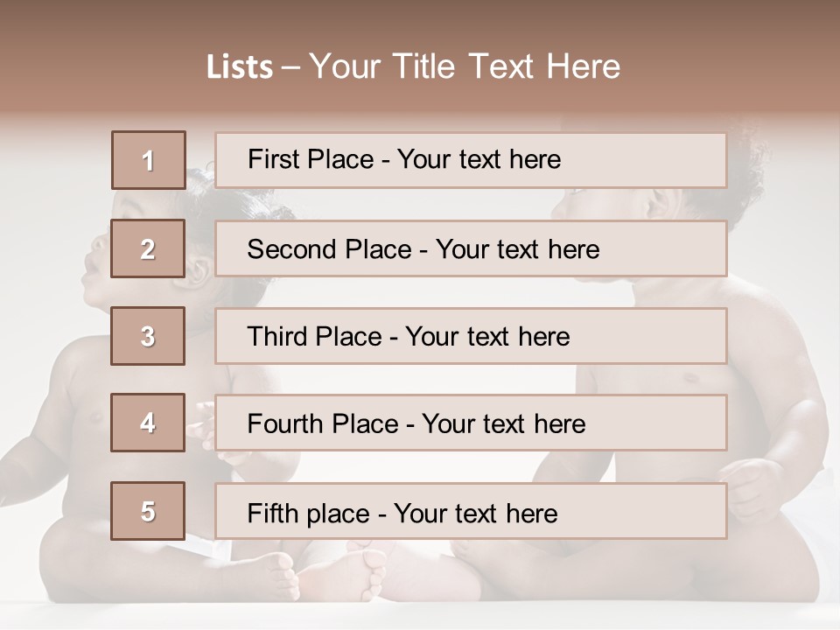Select the number 2 box
The width and height of the screenshot is (840, 630).
(x=148, y=248)
